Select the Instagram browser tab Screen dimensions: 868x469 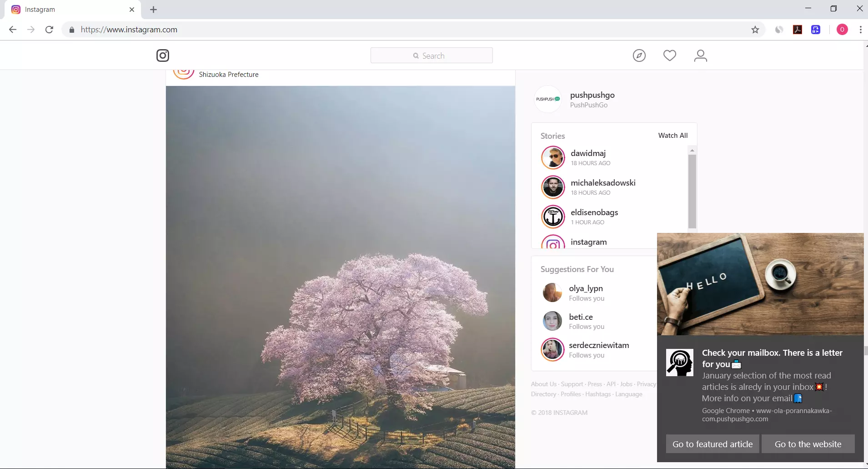click(x=73, y=10)
